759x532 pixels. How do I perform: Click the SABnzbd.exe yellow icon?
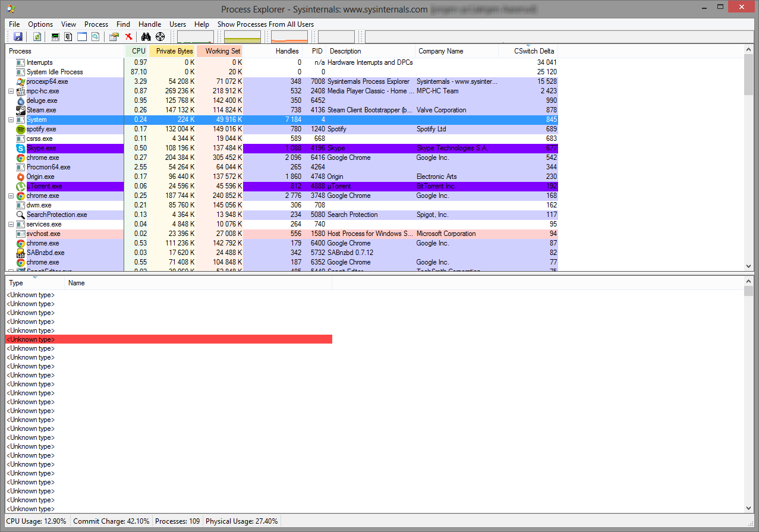pyautogui.click(x=21, y=253)
